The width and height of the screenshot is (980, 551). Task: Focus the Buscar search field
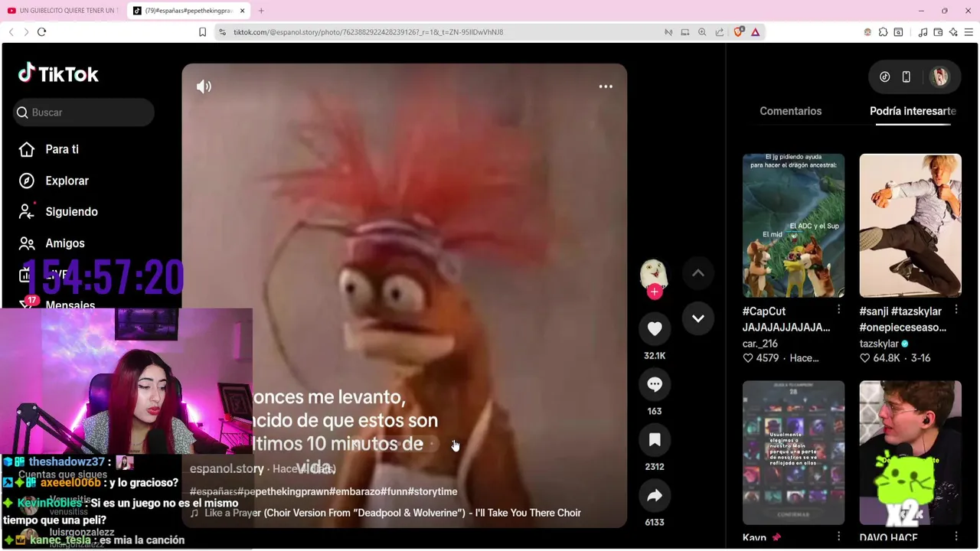83,112
